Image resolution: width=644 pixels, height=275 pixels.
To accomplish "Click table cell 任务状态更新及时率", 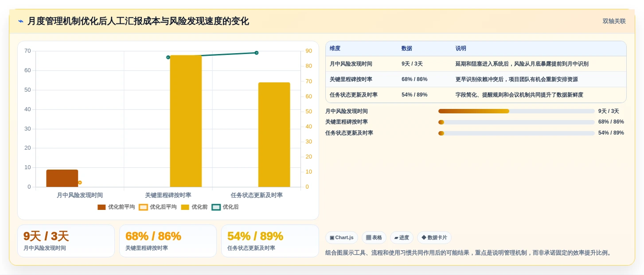I will click(354, 95).
